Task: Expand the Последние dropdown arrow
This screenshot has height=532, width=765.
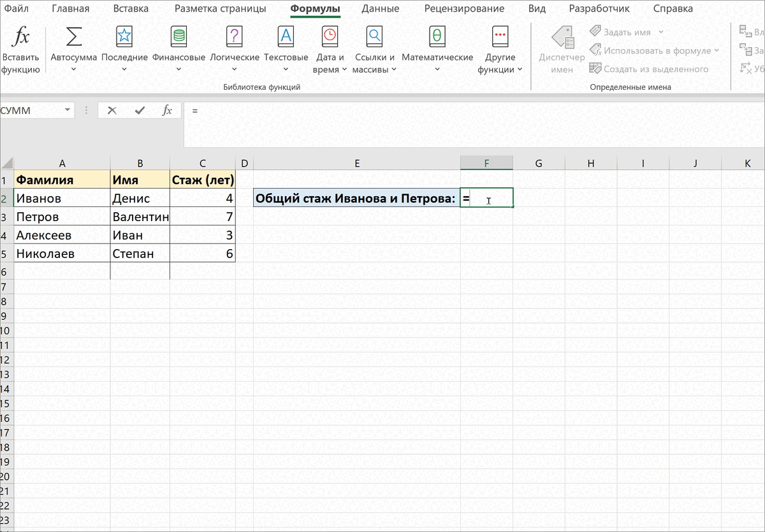Action: 124,69
